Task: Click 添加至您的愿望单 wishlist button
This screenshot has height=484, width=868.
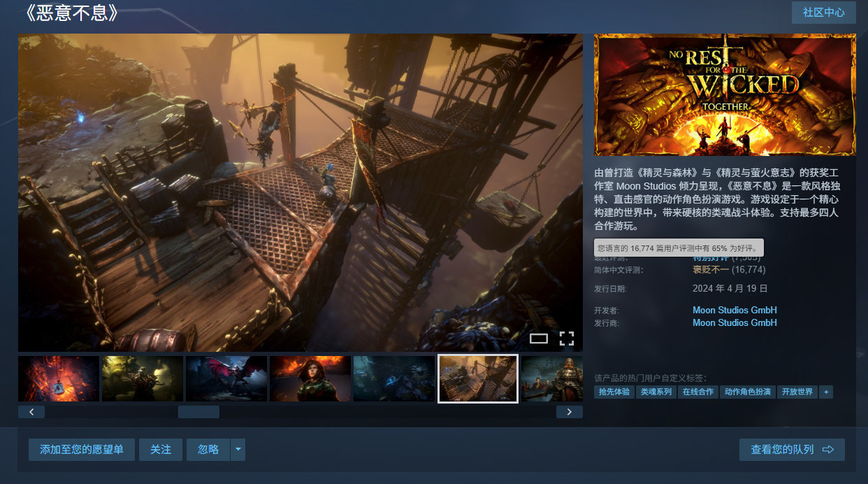Action: tap(82, 450)
